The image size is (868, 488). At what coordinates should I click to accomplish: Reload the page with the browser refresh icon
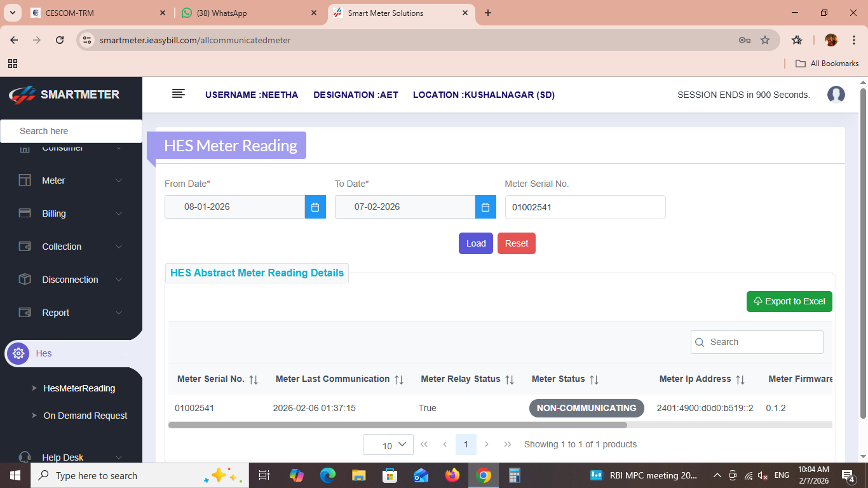(60, 40)
